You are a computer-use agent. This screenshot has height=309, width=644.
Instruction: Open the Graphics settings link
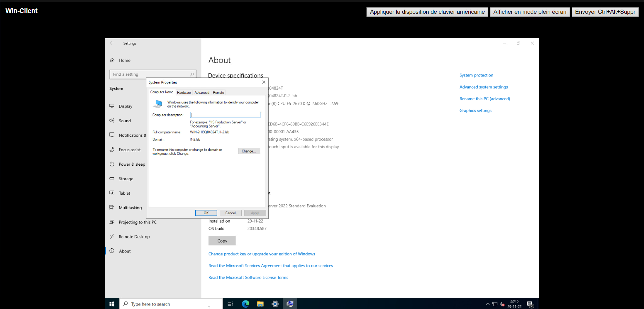(475, 110)
